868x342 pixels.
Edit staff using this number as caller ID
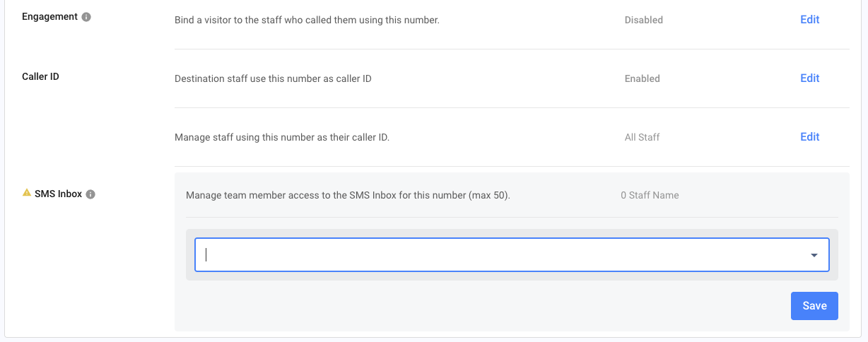click(809, 137)
